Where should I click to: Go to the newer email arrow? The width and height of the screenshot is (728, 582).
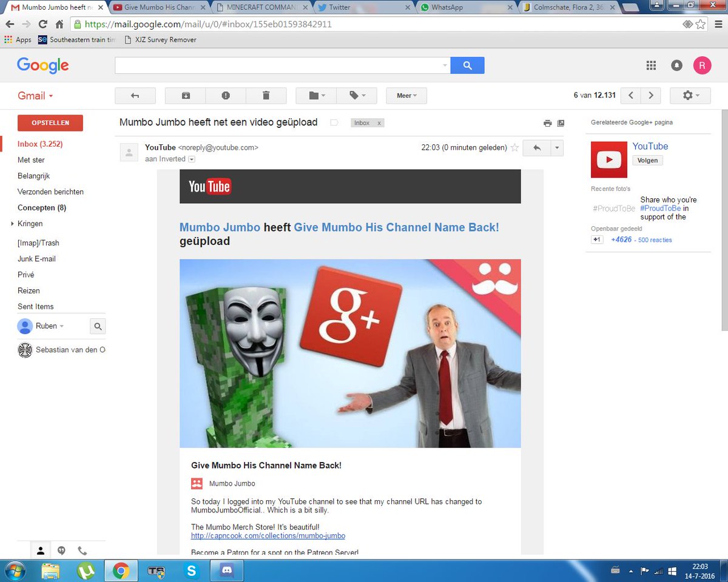pos(631,96)
